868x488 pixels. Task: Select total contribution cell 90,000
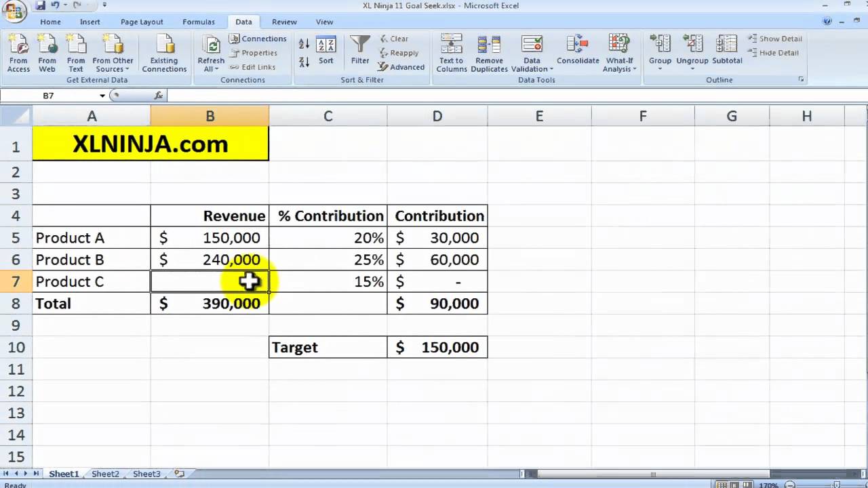(437, 304)
